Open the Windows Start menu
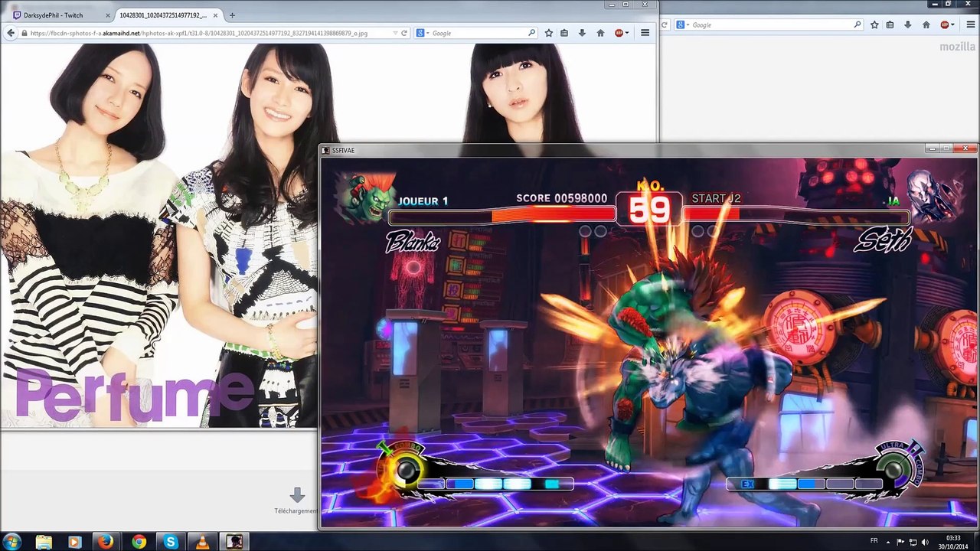Viewport: 980px width, 551px height. pos(12,542)
